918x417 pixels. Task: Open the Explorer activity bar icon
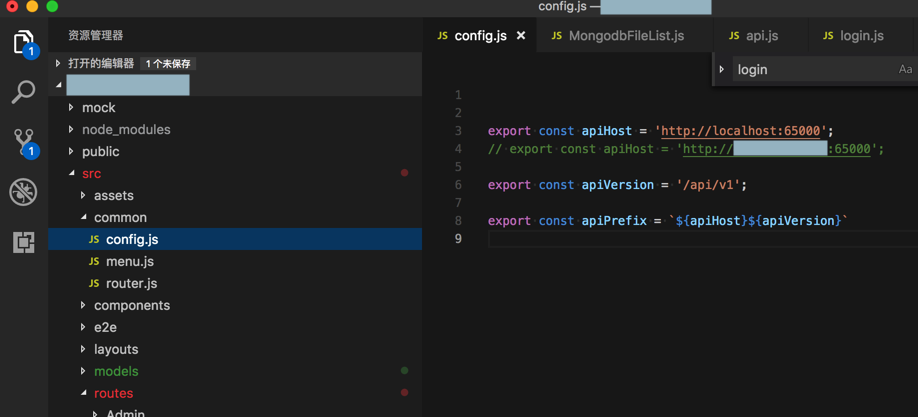point(23,42)
